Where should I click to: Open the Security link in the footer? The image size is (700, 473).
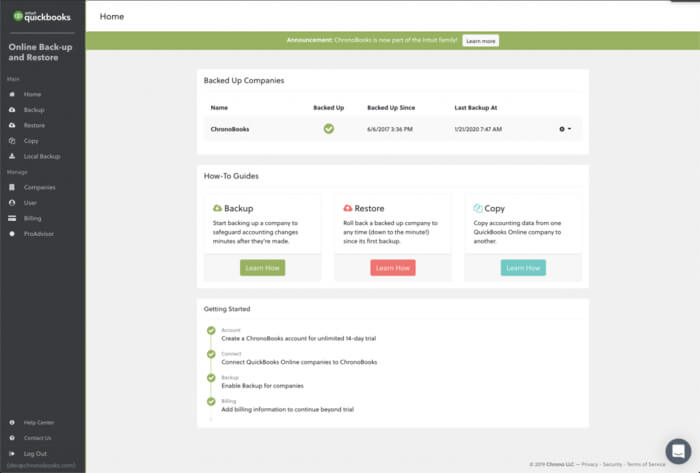tap(612, 464)
